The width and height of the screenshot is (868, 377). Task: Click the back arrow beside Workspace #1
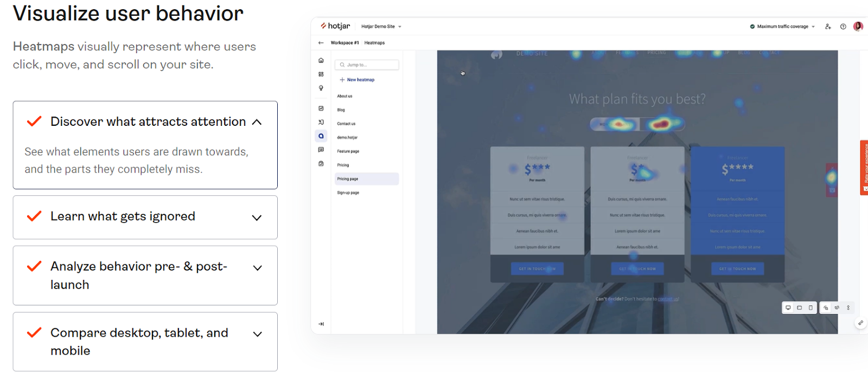pyautogui.click(x=321, y=43)
